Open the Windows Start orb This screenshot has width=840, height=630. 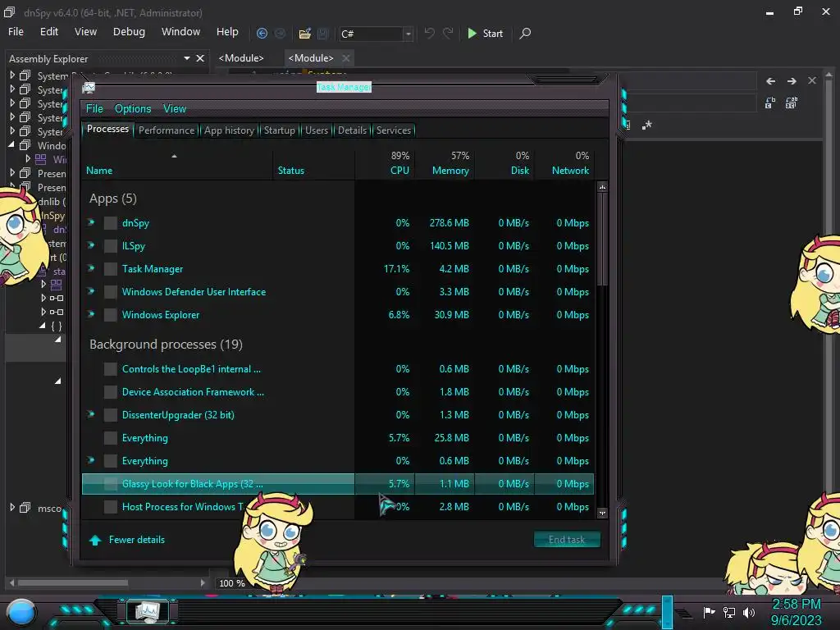(x=21, y=613)
